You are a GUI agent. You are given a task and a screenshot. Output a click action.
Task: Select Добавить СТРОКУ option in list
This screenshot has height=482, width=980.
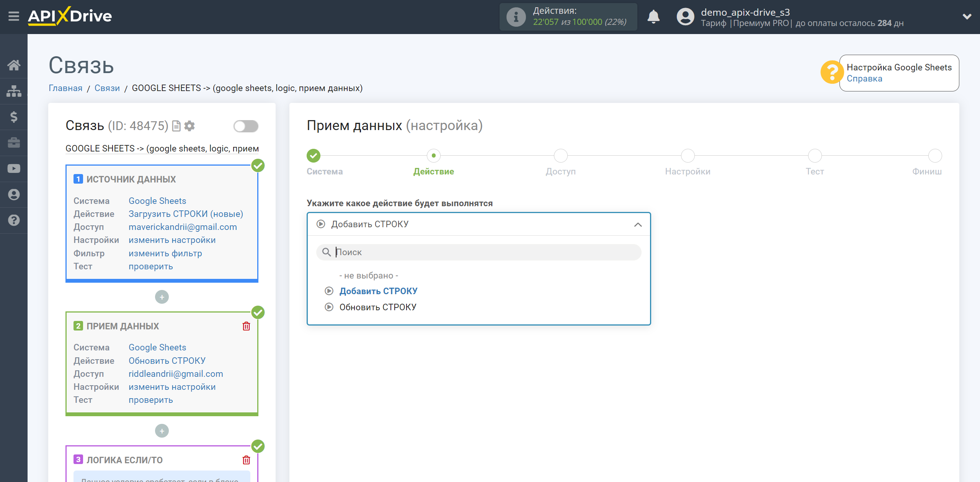(x=378, y=291)
